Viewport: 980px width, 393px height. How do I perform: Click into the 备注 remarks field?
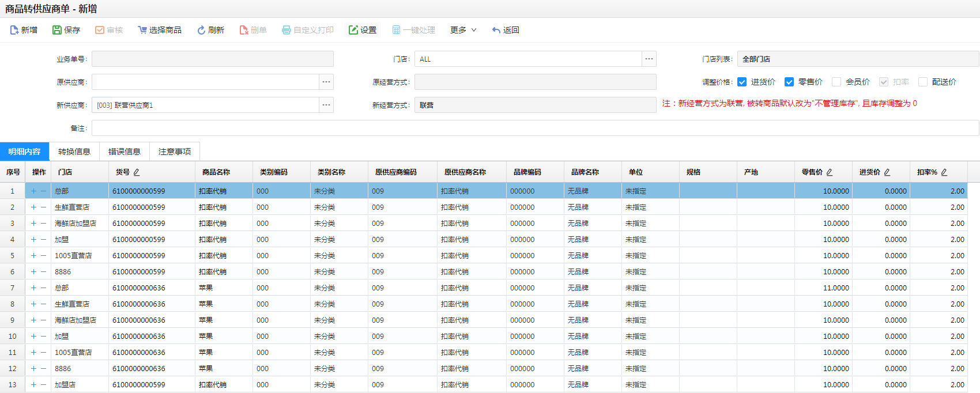535,128
